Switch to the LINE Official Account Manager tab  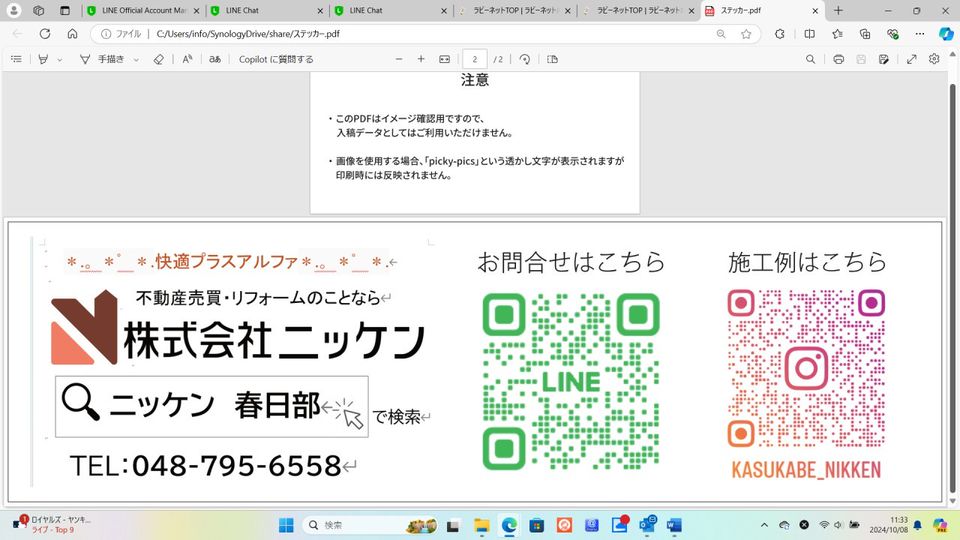[x=138, y=10]
